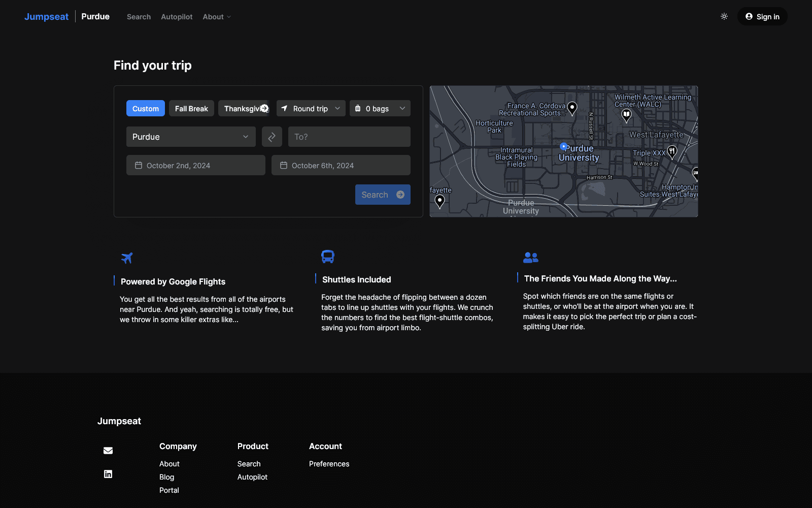The height and width of the screenshot is (508, 812).
Task: Open the Purdue origin dropdown
Action: click(x=191, y=137)
